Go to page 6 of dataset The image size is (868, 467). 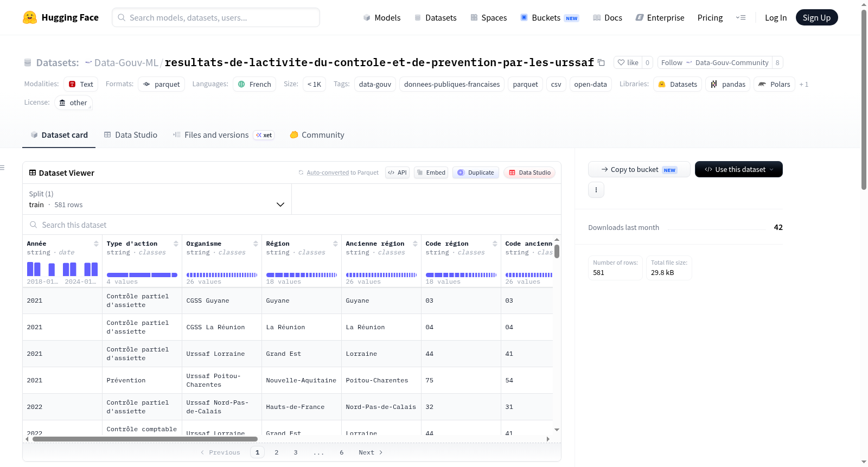[x=342, y=452]
